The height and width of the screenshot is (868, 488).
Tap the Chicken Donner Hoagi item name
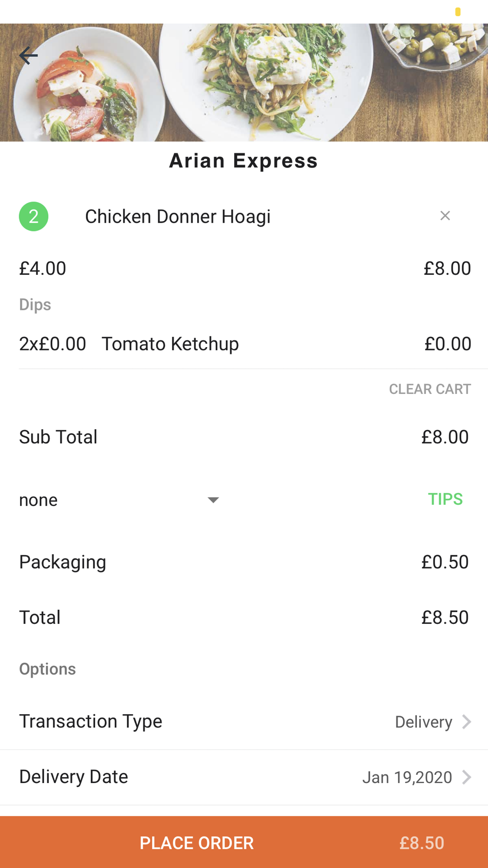pos(178,216)
